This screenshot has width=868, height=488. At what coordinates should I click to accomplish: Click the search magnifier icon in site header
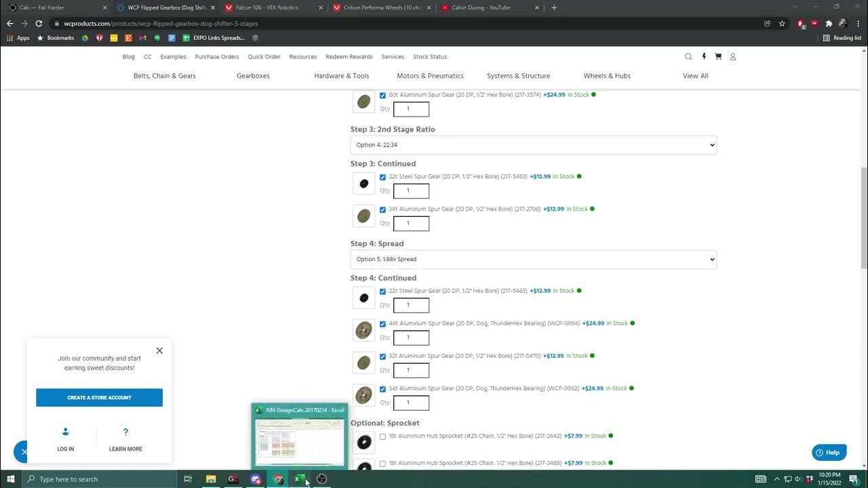[x=688, y=57]
